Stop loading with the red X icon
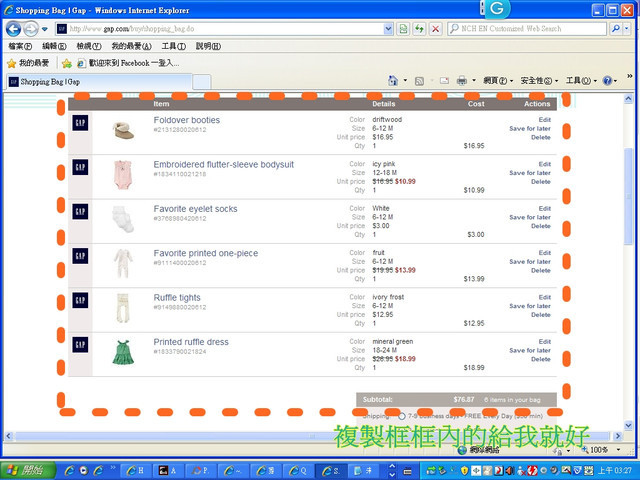This screenshot has height=480, width=640. (436, 29)
